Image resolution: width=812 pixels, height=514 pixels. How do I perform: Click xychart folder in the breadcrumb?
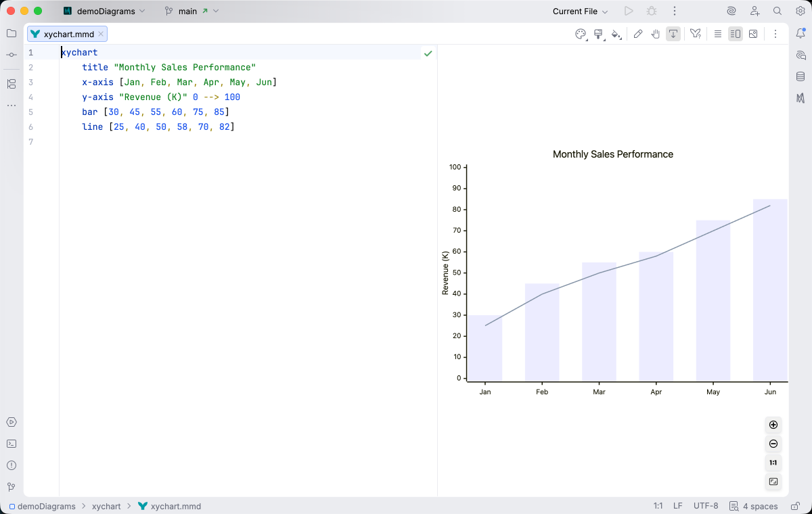coord(106,506)
